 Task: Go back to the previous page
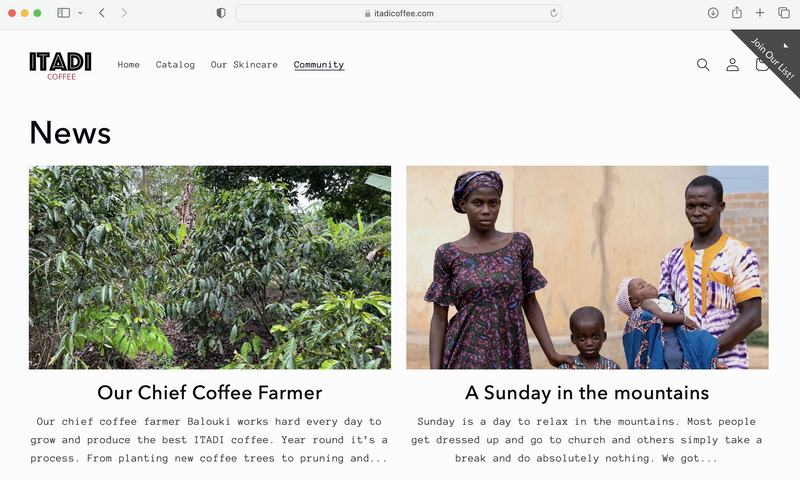(102, 13)
